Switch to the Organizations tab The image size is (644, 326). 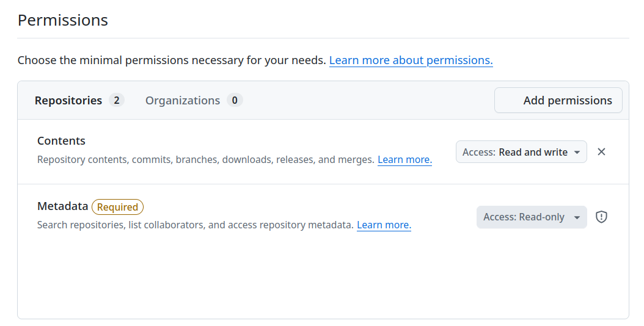point(194,100)
